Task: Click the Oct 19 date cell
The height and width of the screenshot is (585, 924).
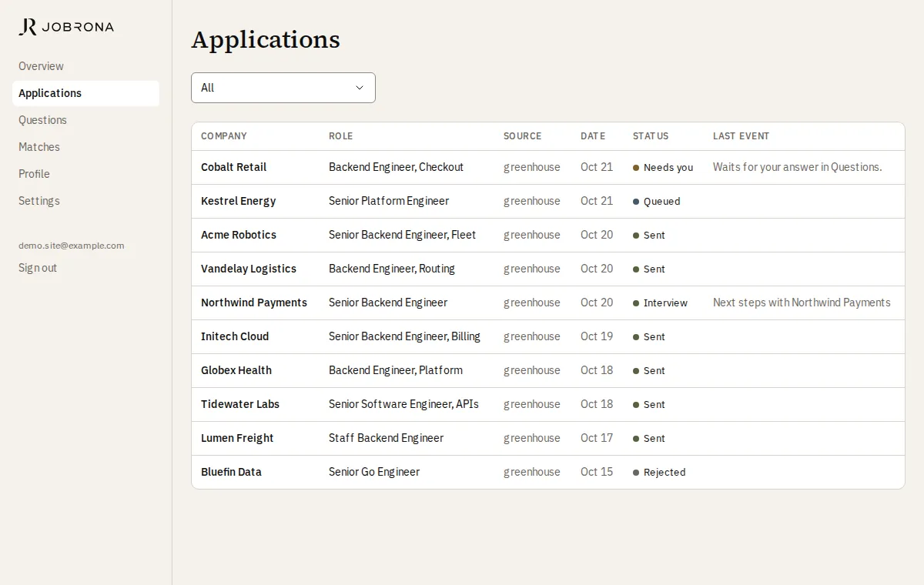Action: tap(597, 336)
